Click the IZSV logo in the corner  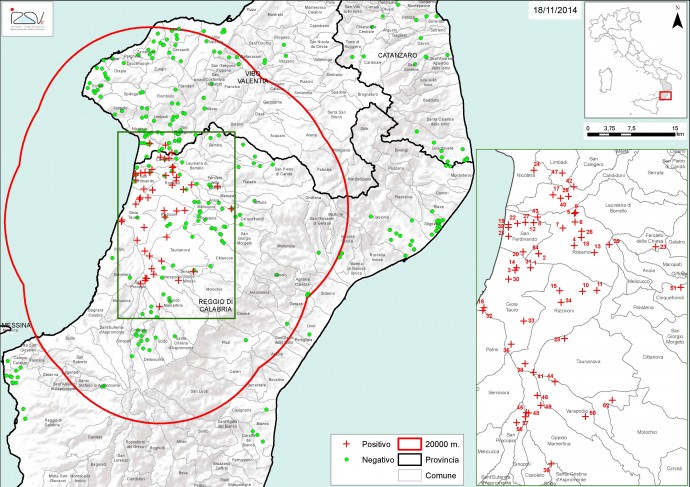(x=28, y=17)
